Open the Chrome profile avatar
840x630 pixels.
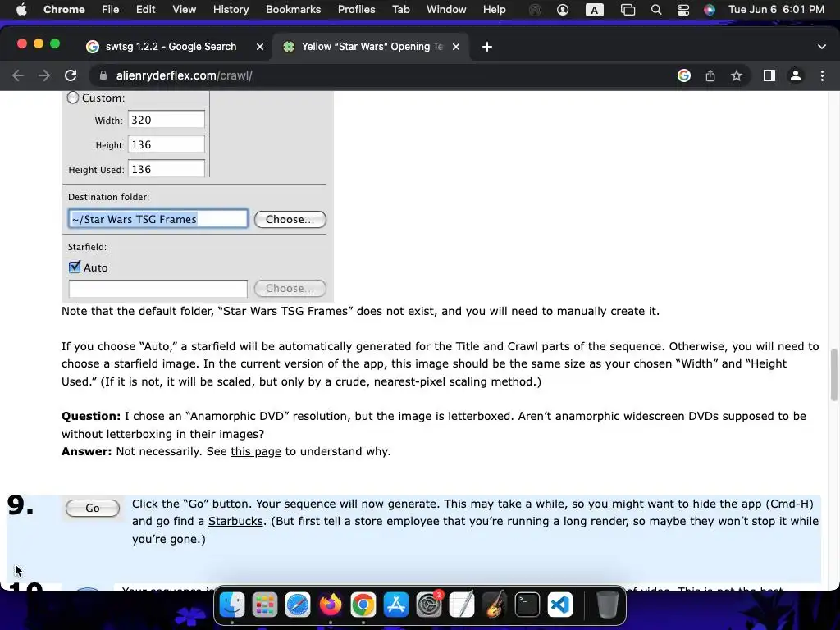(x=796, y=75)
